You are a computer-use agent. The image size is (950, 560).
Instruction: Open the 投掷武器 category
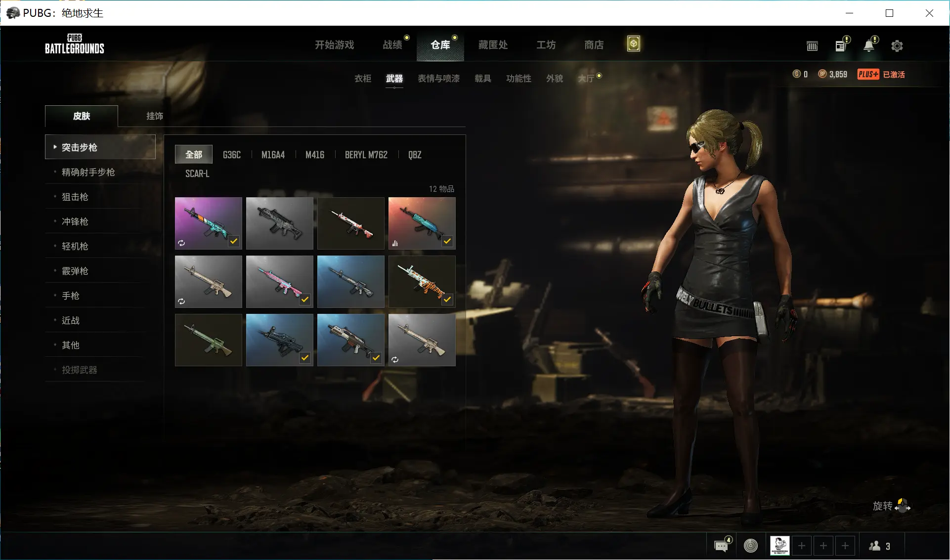click(x=100, y=370)
